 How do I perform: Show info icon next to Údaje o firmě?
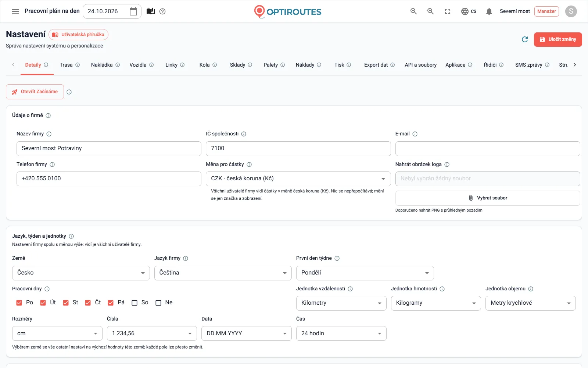click(48, 116)
